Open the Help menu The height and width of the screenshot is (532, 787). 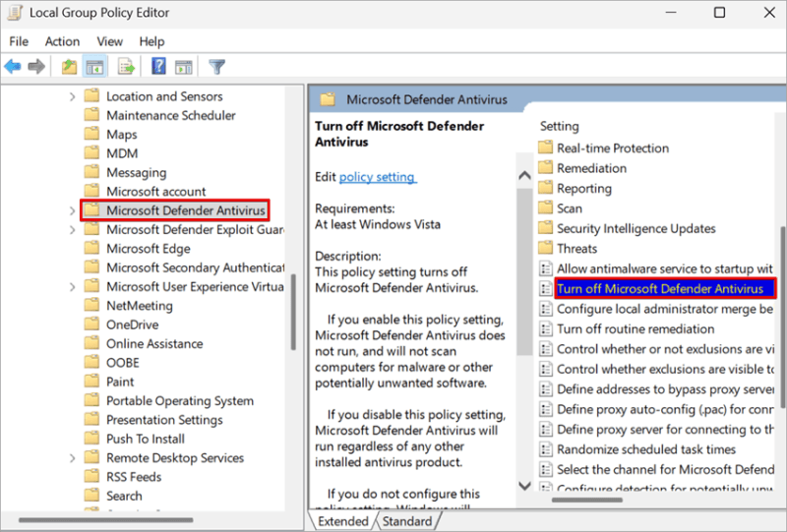(x=151, y=41)
